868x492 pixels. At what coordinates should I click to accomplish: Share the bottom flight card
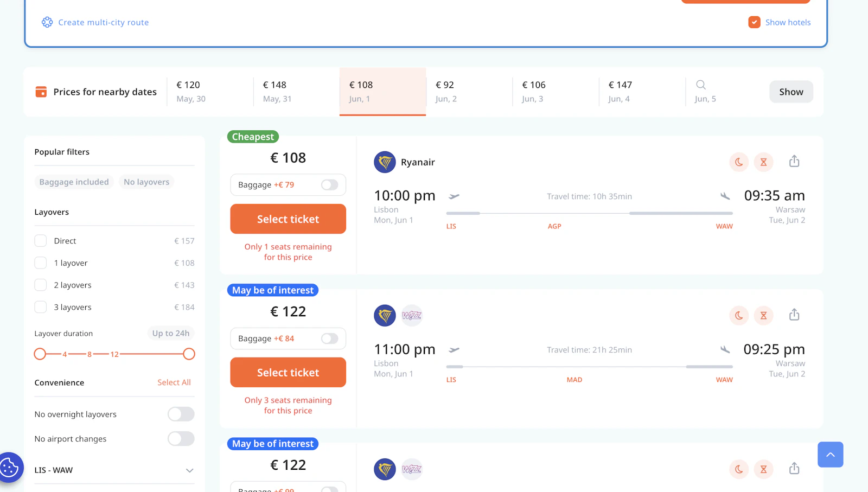(x=794, y=468)
